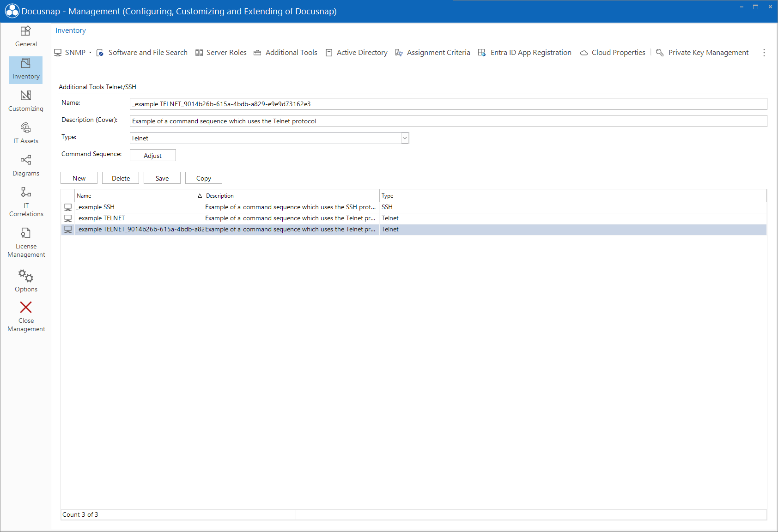Viewport: 778px width, 532px height.
Task: Click the Copy button
Action: pos(204,178)
